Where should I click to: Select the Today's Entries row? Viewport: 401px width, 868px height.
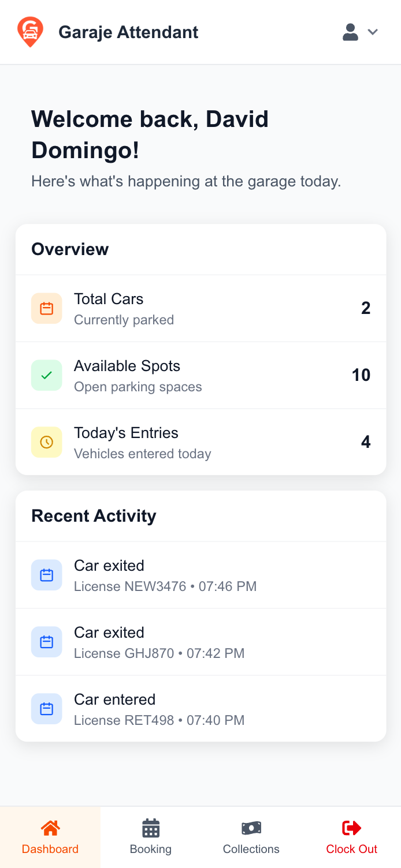(200, 442)
